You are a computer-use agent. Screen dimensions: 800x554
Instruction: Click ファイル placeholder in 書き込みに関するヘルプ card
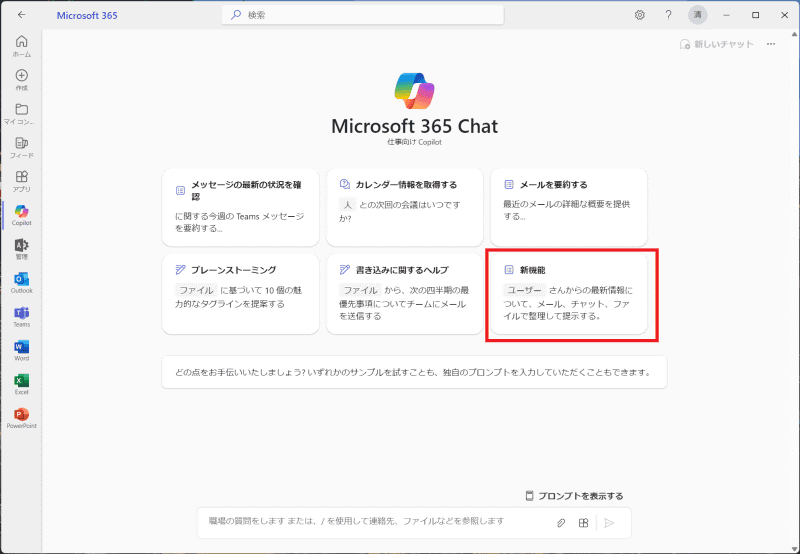click(361, 290)
